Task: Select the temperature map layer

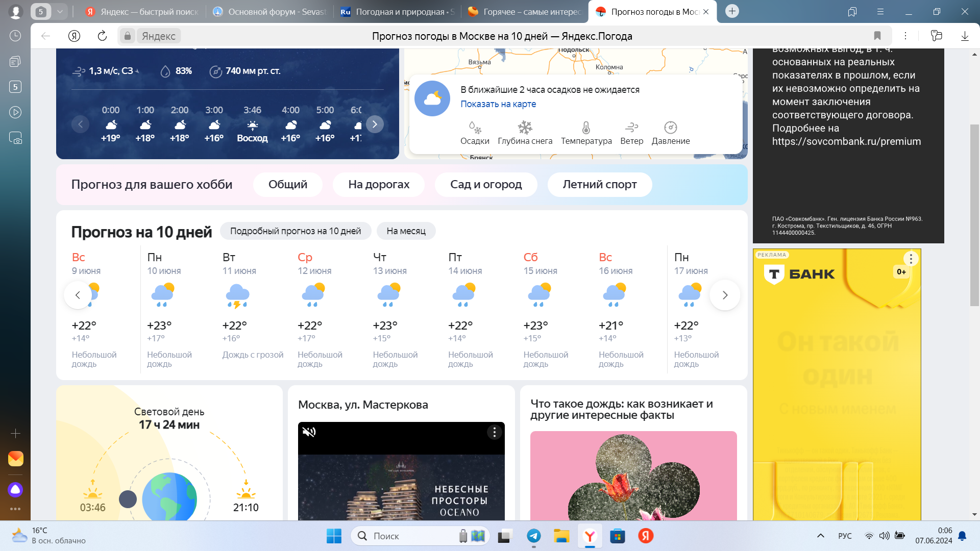Action: click(x=586, y=128)
